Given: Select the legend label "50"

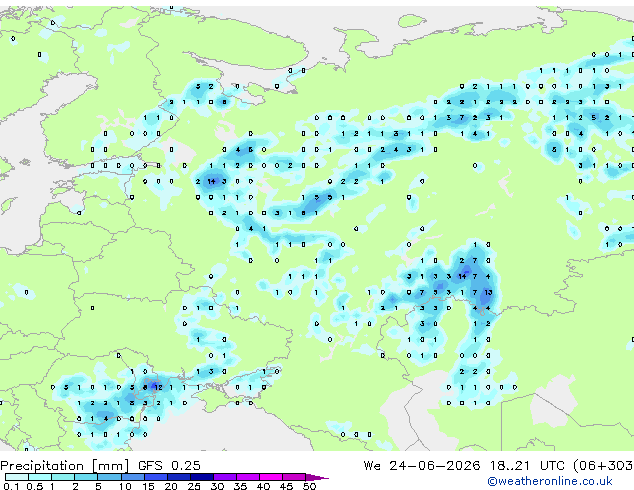Looking at the screenshot, I should click(309, 486).
